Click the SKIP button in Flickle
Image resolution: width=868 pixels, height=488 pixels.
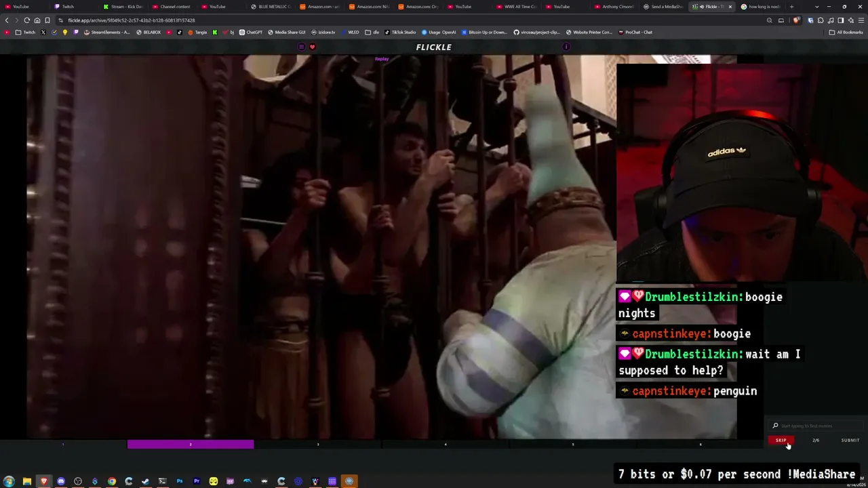click(781, 441)
